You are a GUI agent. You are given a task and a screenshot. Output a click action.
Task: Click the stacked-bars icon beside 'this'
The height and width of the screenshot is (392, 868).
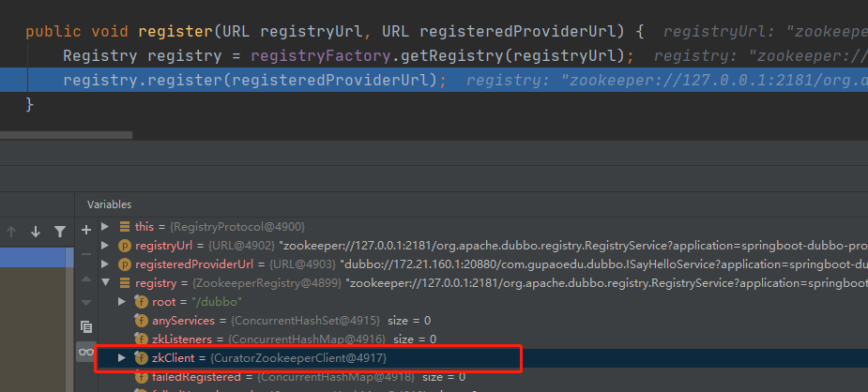125,227
